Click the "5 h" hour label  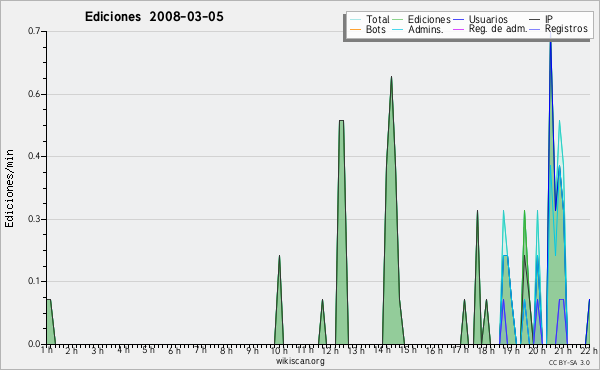[148, 350]
